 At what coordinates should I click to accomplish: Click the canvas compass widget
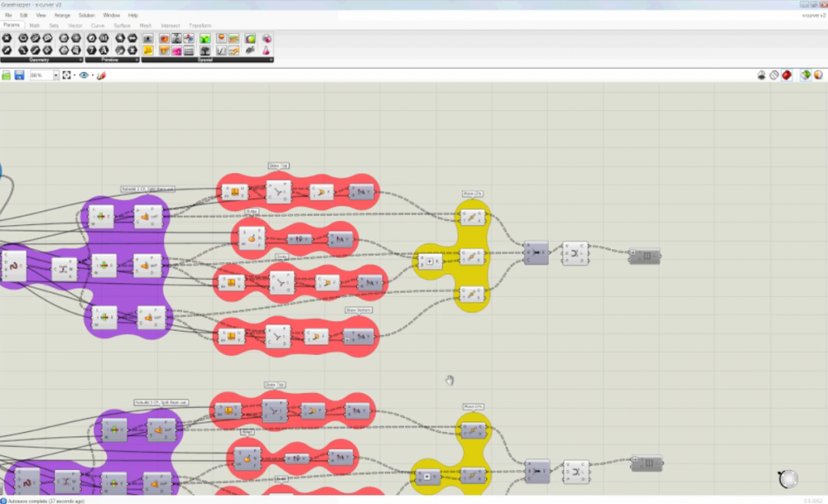click(788, 479)
